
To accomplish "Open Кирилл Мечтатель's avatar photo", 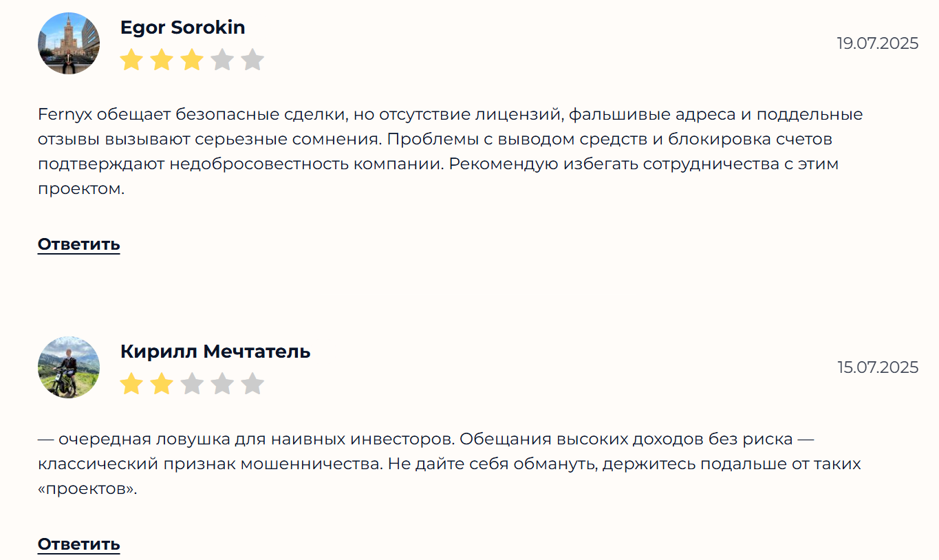I will [69, 367].
